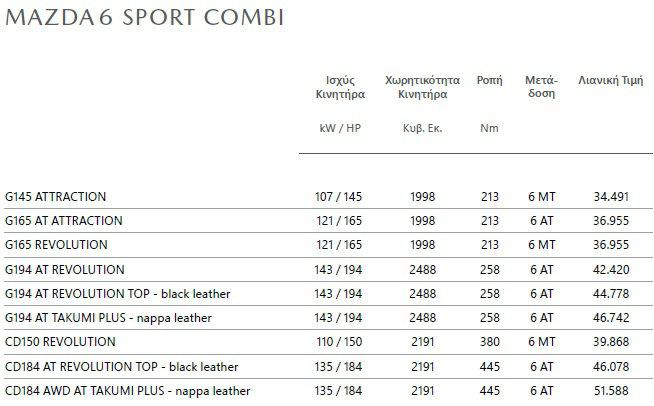The width and height of the screenshot is (654, 406).
Task: Select the 51.588 price value
Action: (x=611, y=391)
